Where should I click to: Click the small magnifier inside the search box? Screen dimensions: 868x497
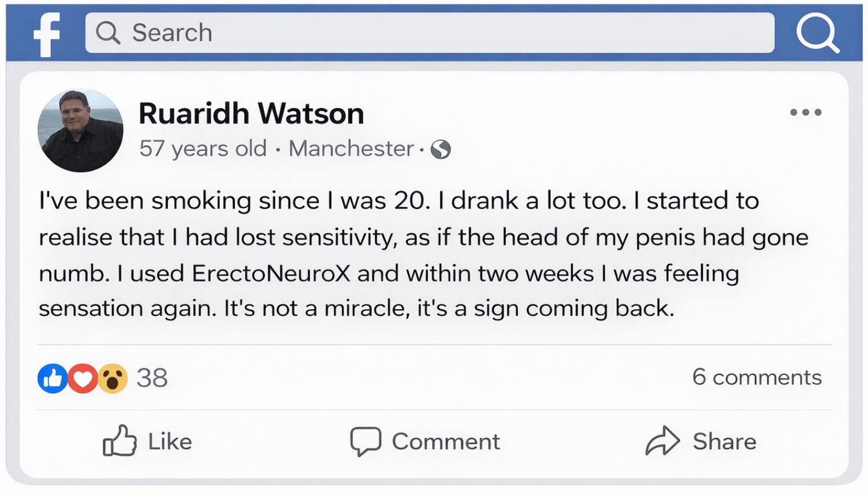107,33
